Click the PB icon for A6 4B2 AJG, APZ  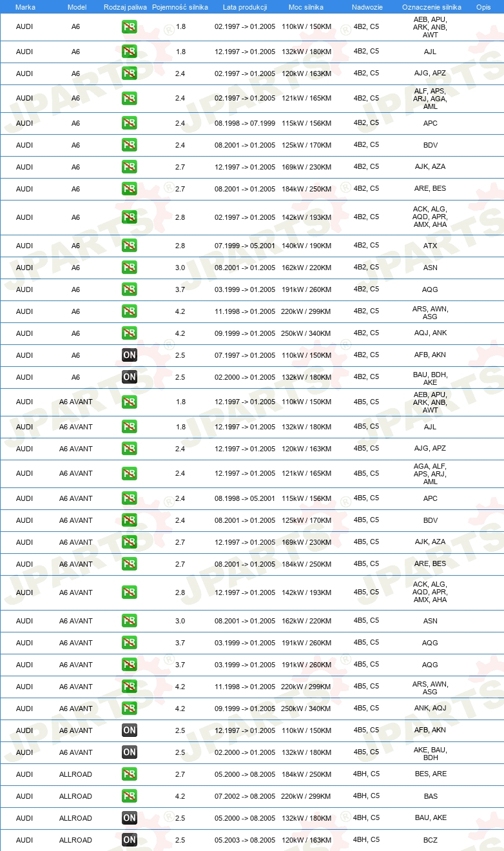[x=130, y=73]
